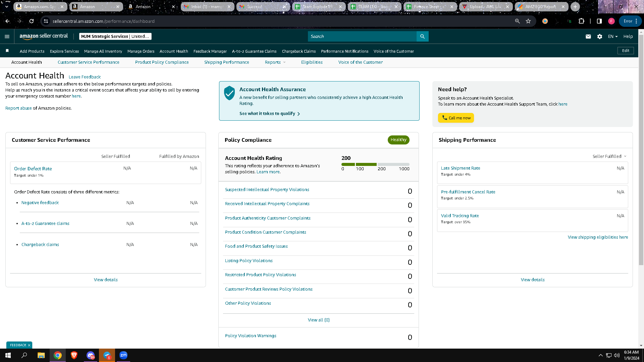The image size is (644, 362).
Task: Open A-to-z Guarantee Claims in favorites bar
Action: click(x=254, y=51)
